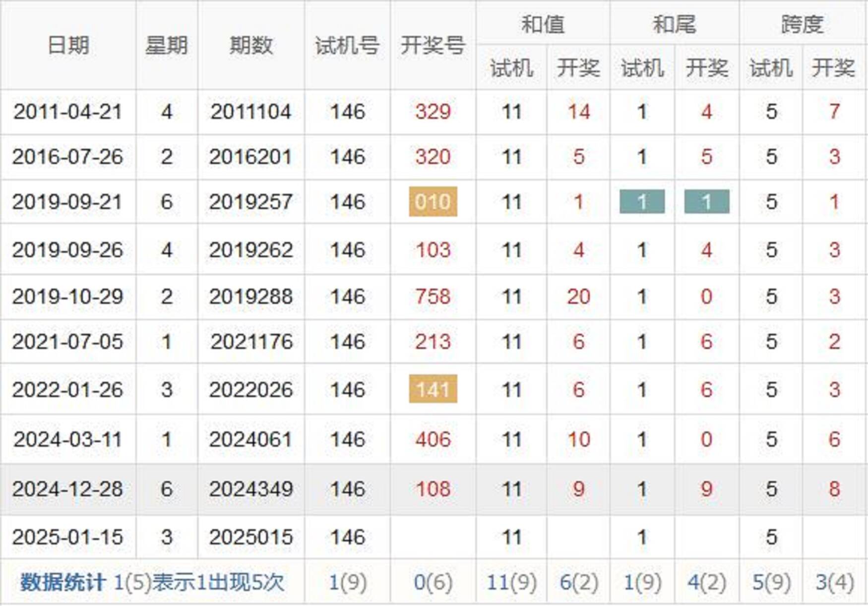Select the 期数 column header

[x=251, y=46]
